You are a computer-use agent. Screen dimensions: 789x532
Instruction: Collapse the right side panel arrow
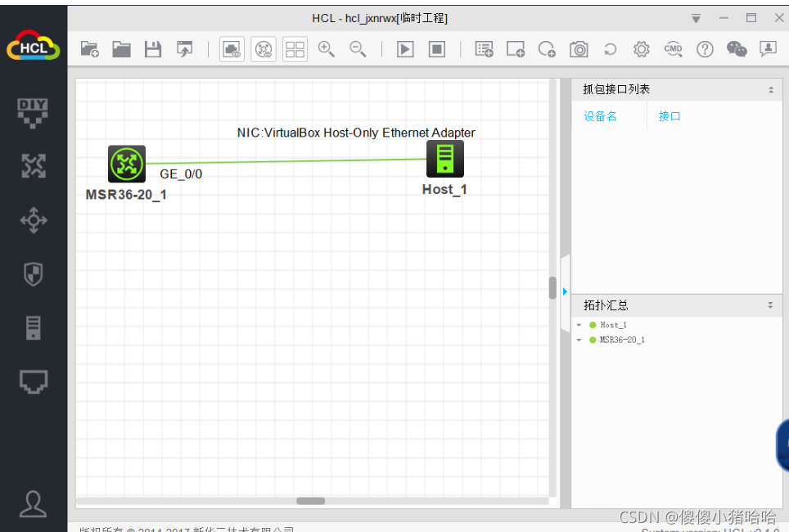[565, 291]
